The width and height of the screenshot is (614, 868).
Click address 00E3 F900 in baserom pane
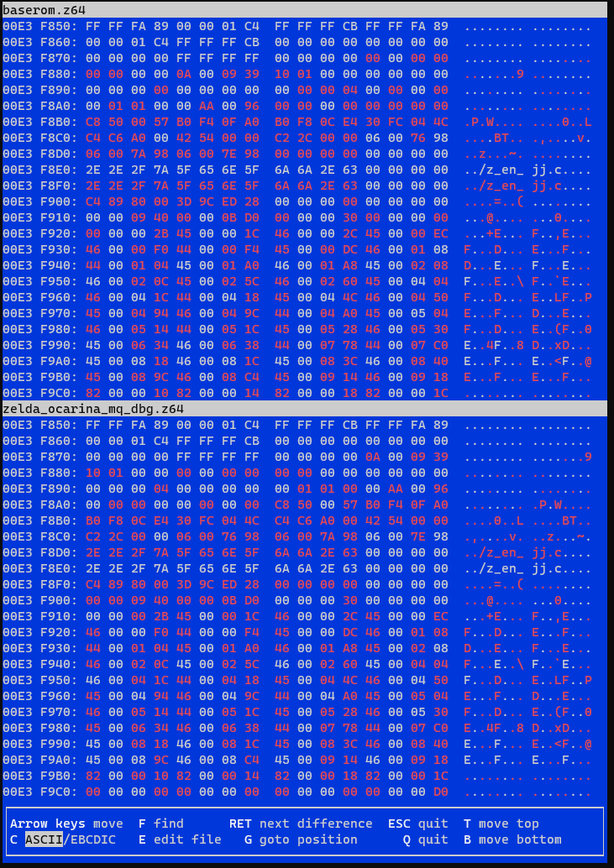tap(39, 201)
